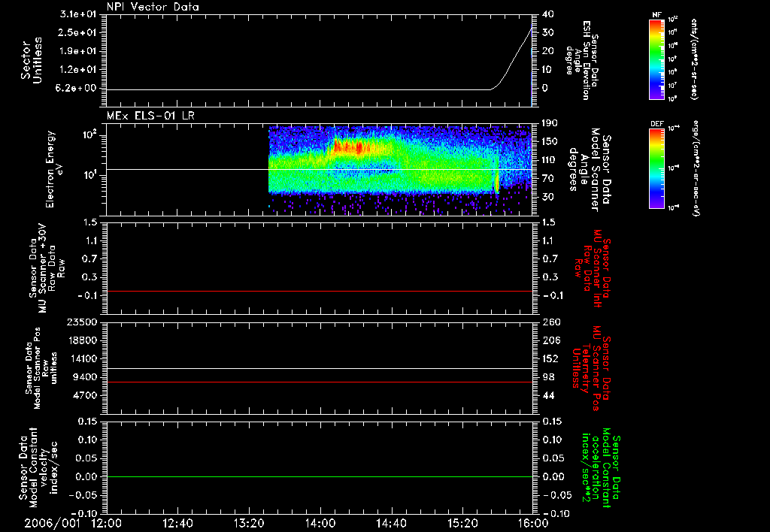Click the '3.1e+01' sector tick value

tap(77, 14)
